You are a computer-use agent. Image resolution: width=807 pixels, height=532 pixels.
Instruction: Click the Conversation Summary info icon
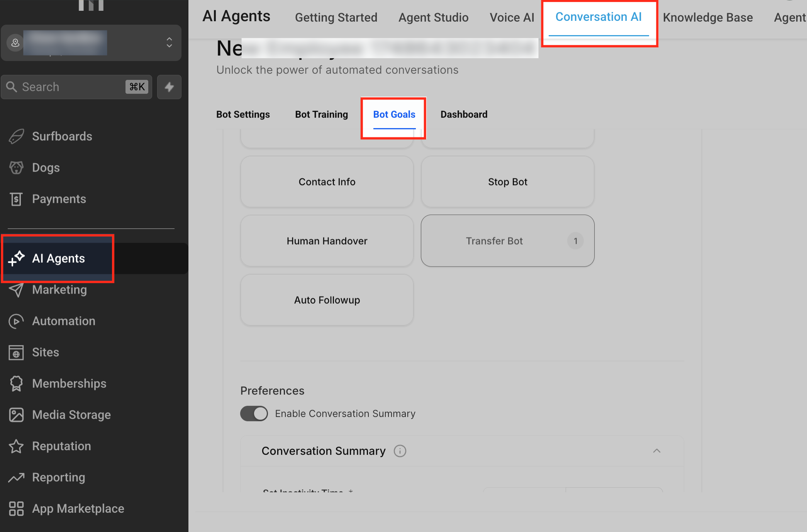tap(400, 451)
